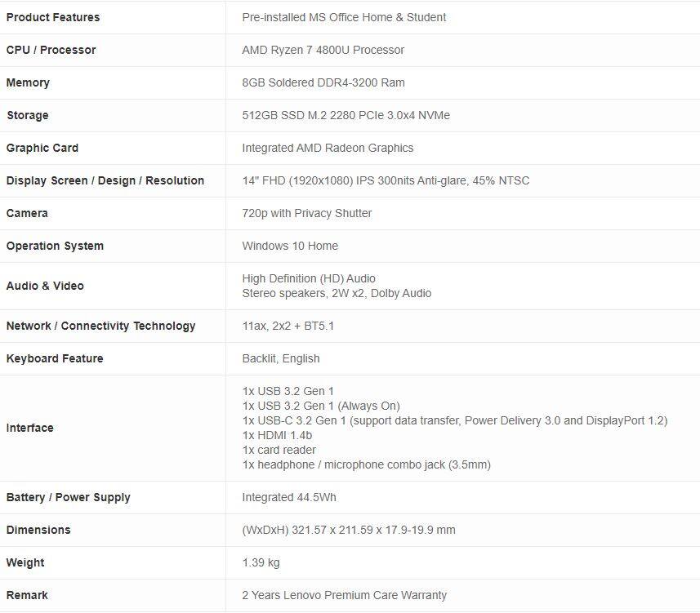Click the Stereo speakers Dolby Audio line

[x=337, y=293]
